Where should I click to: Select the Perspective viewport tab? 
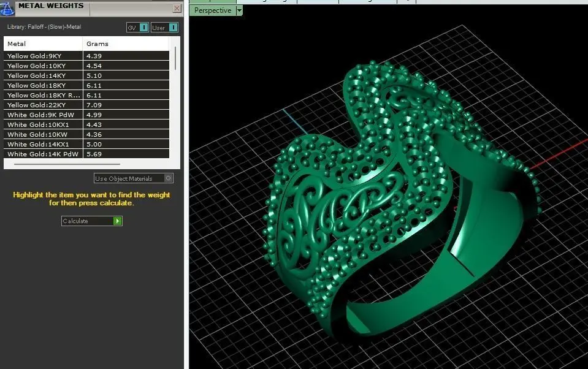pos(213,10)
